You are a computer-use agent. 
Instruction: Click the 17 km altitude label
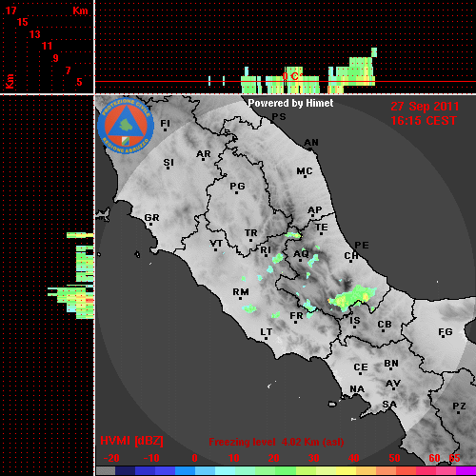click(10, 10)
